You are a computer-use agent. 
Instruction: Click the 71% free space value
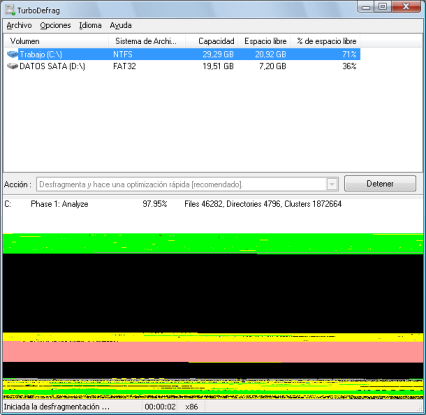click(x=349, y=54)
